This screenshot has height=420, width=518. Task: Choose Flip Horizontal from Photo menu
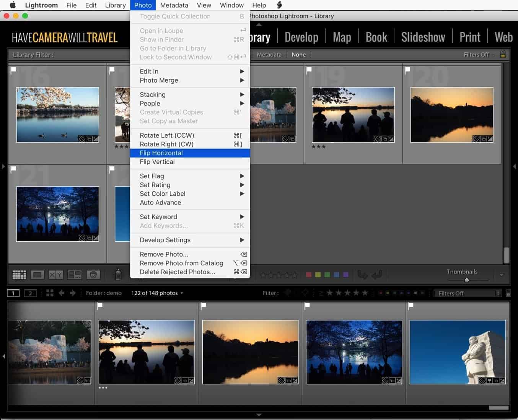coord(190,153)
